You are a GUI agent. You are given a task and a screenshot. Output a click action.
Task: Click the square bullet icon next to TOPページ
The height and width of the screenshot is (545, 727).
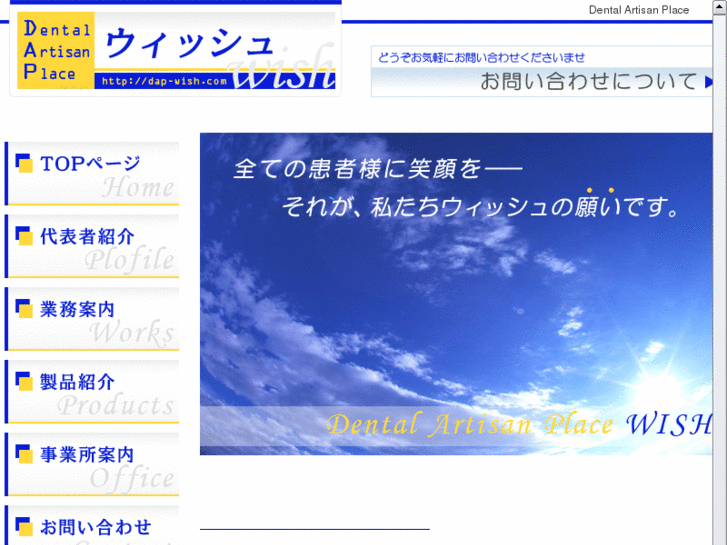click(x=24, y=163)
